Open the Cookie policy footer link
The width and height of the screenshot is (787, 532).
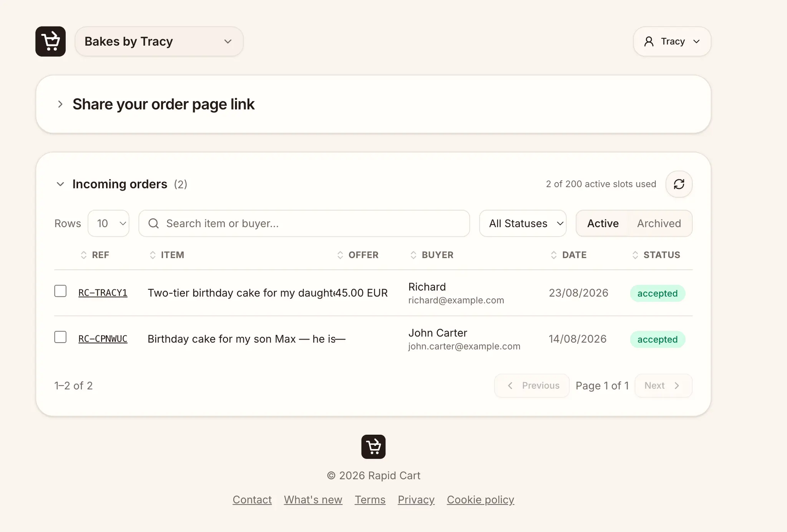pos(480,500)
